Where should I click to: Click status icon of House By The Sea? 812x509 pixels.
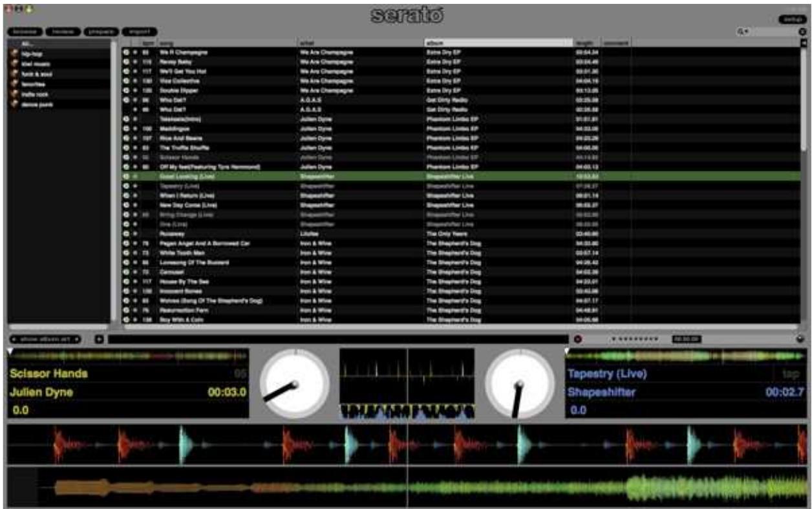point(126,281)
